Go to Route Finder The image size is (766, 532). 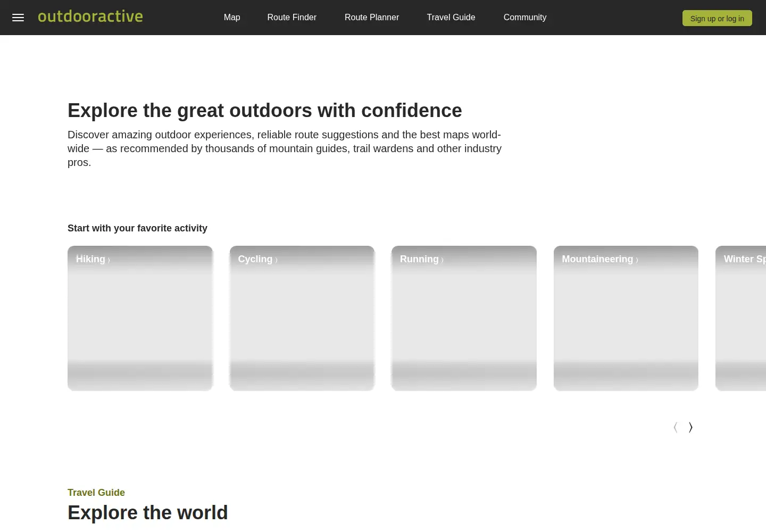[292, 18]
